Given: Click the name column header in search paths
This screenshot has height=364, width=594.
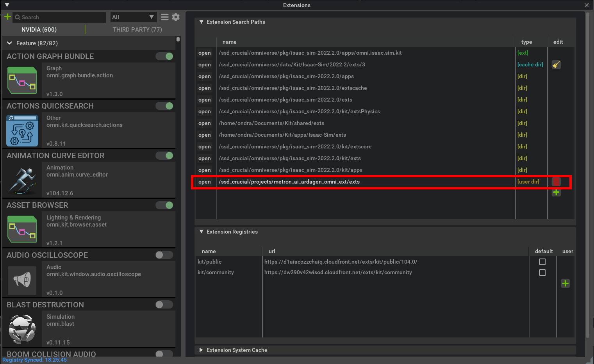Looking at the screenshot, I should coord(229,42).
